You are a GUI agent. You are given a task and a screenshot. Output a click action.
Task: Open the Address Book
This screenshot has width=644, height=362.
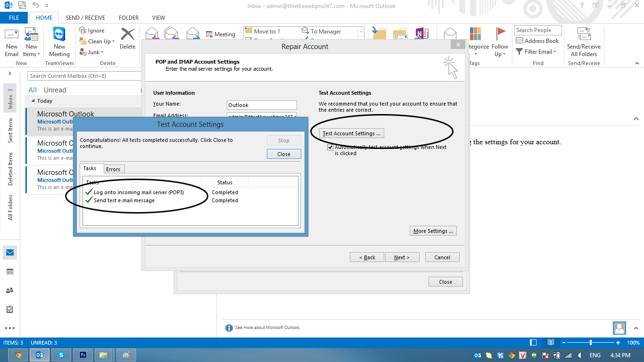pyautogui.click(x=537, y=41)
